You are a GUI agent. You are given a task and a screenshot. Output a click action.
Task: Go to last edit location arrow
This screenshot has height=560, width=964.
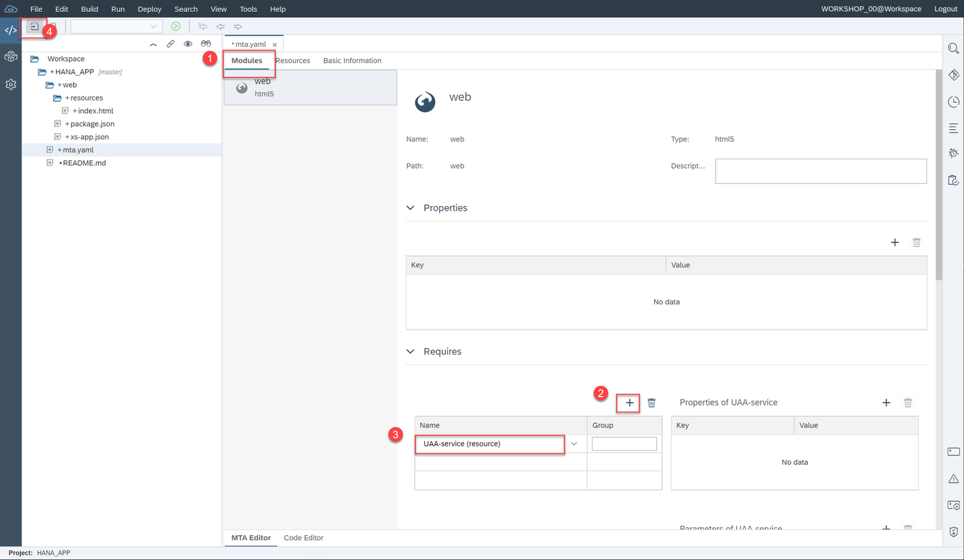203,27
